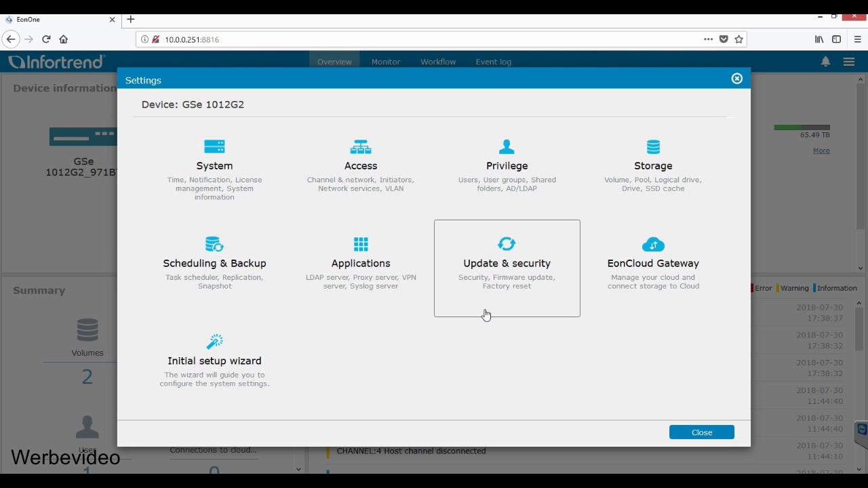
Task: Click the Storage tile description text
Action: point(653,184)
